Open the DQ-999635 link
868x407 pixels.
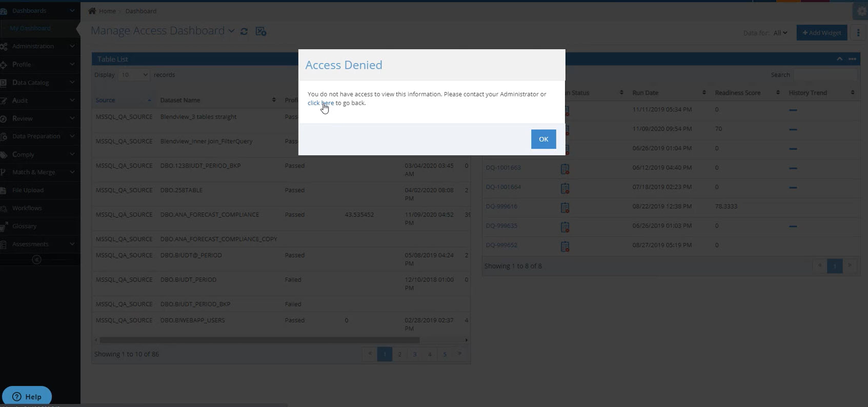click(x=501, y=226)
